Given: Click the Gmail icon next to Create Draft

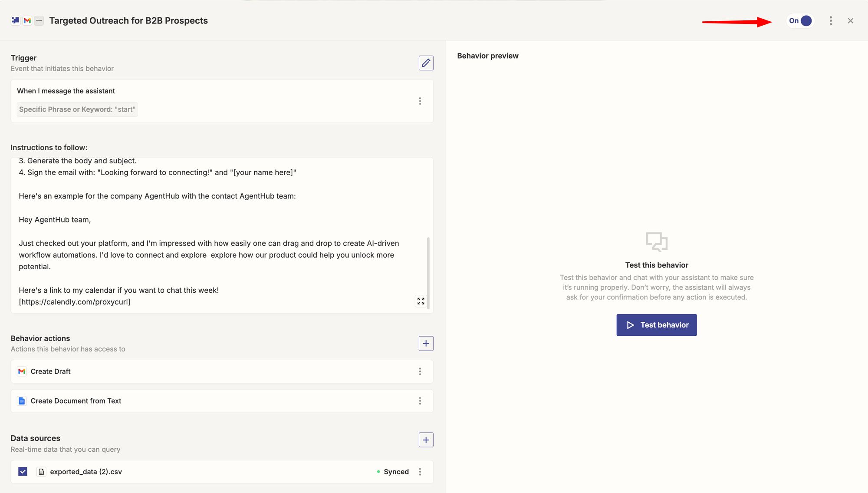Looking at the screenshot, I should tap(22, 371).
